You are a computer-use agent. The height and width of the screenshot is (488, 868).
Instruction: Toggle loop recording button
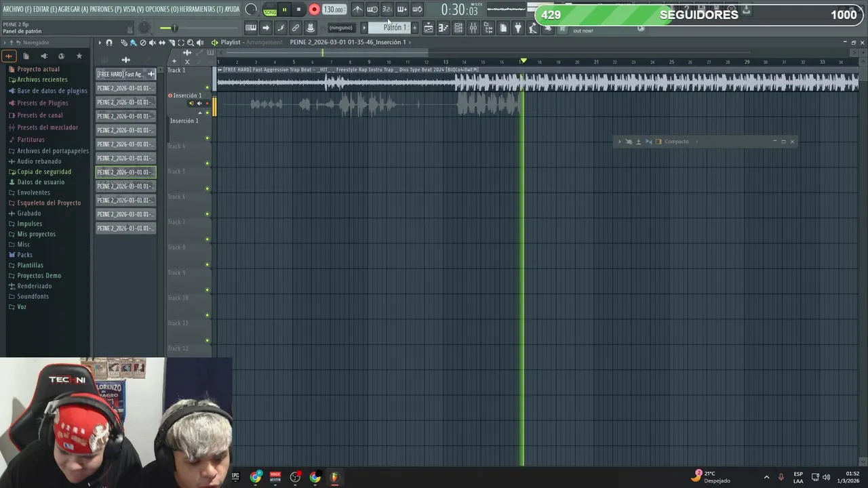point(417,9)
